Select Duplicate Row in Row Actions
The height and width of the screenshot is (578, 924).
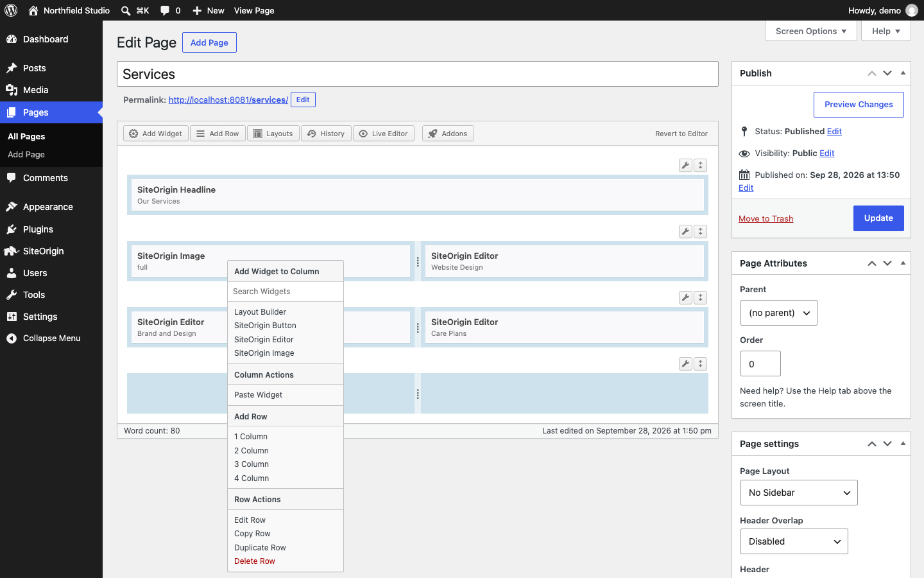(x=286, y=548)
